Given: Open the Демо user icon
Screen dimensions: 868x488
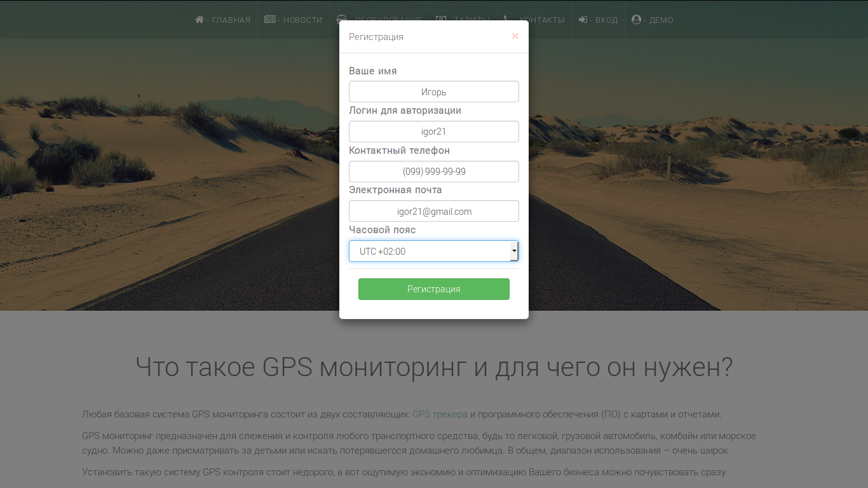Looking at the screenshot, I should (636, 20).
